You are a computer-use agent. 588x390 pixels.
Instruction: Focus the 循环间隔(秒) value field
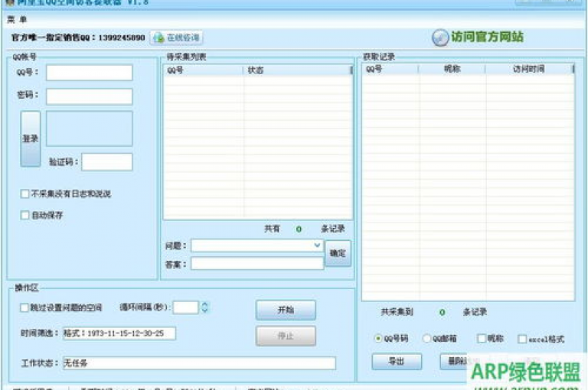pos(185,307)
